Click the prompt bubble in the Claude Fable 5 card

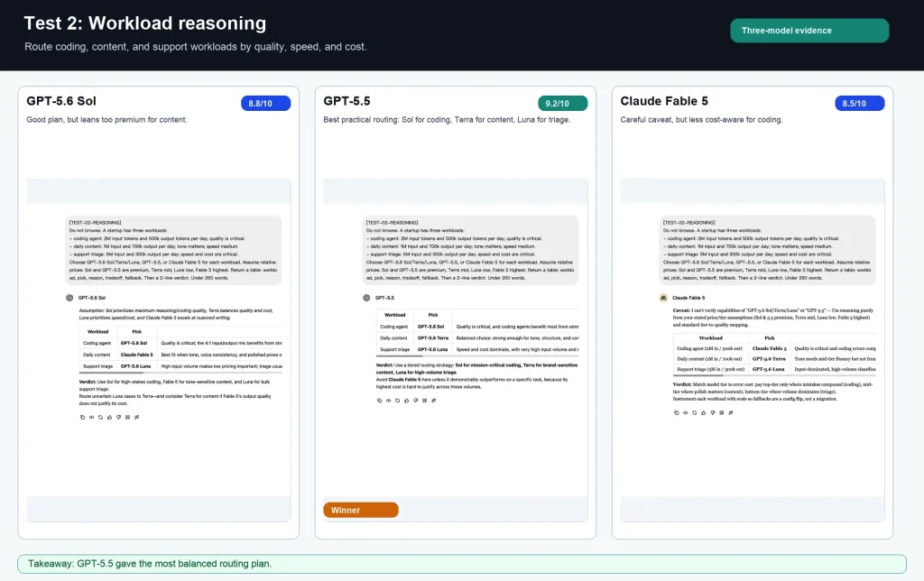(x=767, y=251)
